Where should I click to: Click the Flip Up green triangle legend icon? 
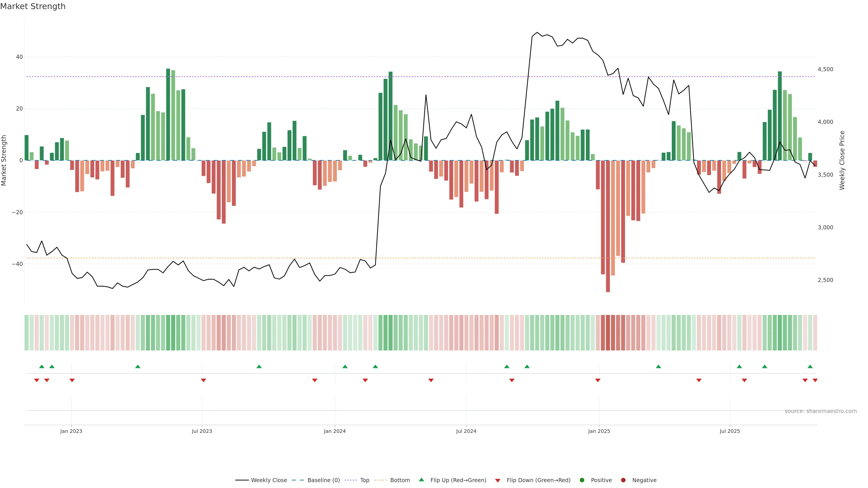[421, 480]
